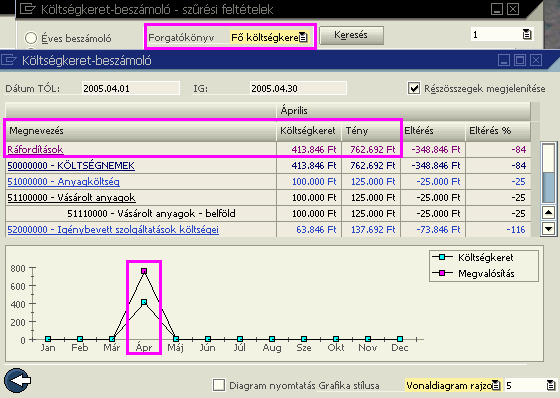The image size is (560, 398).
Task: Open the Forgatókönyv list selector icon
Action: click(x=303, y=37)
